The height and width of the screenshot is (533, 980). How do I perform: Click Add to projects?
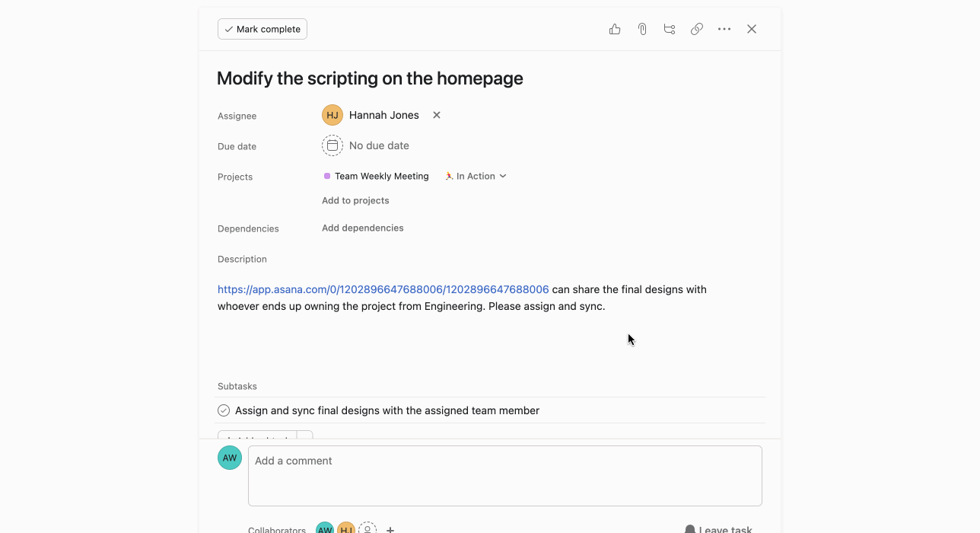[x=355, y=200]
